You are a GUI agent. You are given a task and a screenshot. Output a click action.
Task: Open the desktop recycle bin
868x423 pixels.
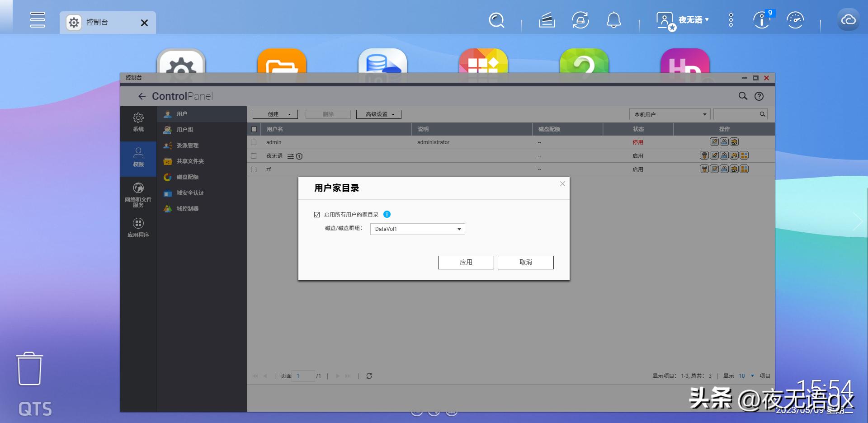(30, 369)
